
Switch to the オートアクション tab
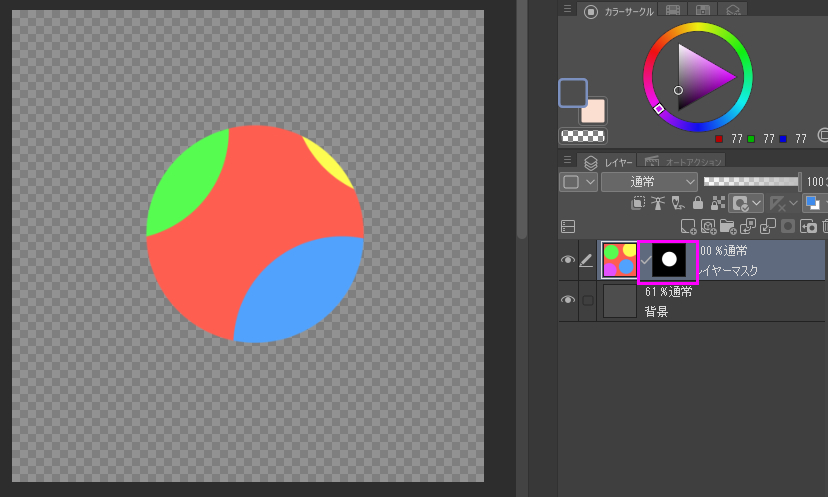click(679, 161)
